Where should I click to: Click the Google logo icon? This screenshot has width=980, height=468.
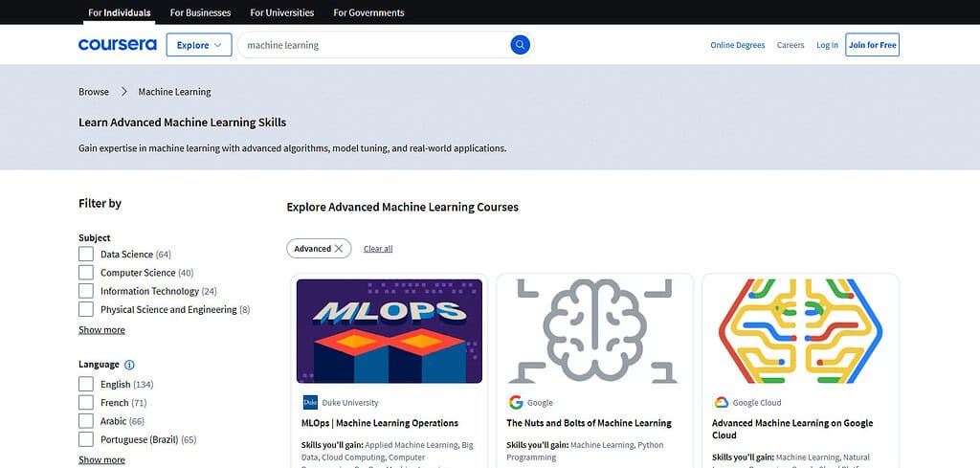coord(516,402)
